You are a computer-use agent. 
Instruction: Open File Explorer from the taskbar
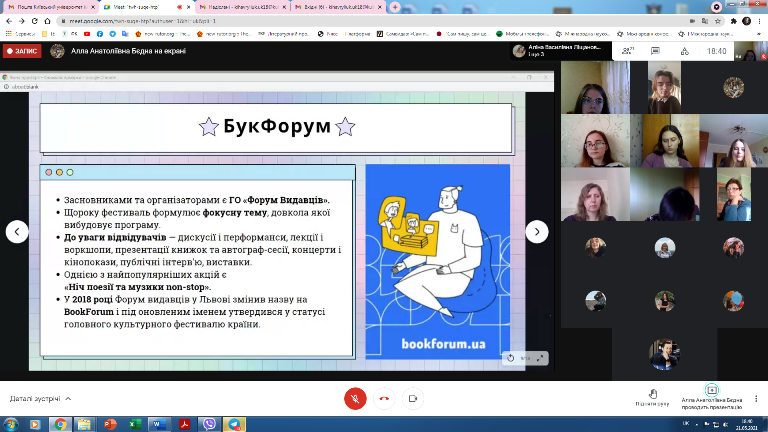(x=85, y=424)
